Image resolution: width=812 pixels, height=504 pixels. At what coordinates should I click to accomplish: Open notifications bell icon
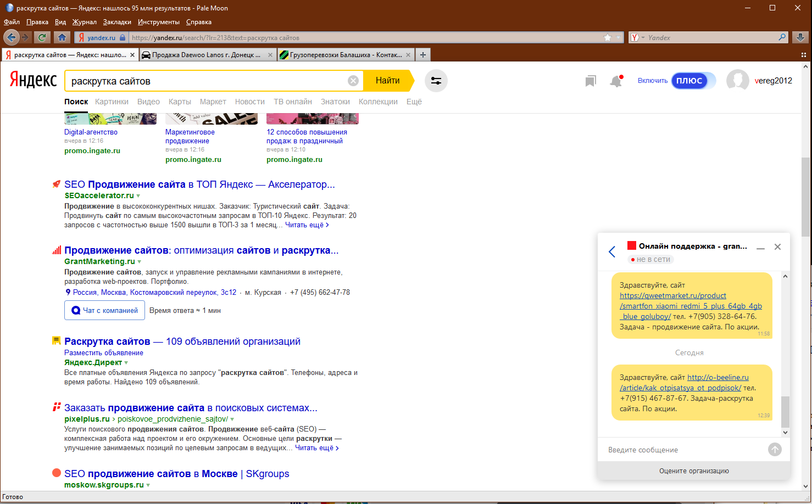point(616,81)
